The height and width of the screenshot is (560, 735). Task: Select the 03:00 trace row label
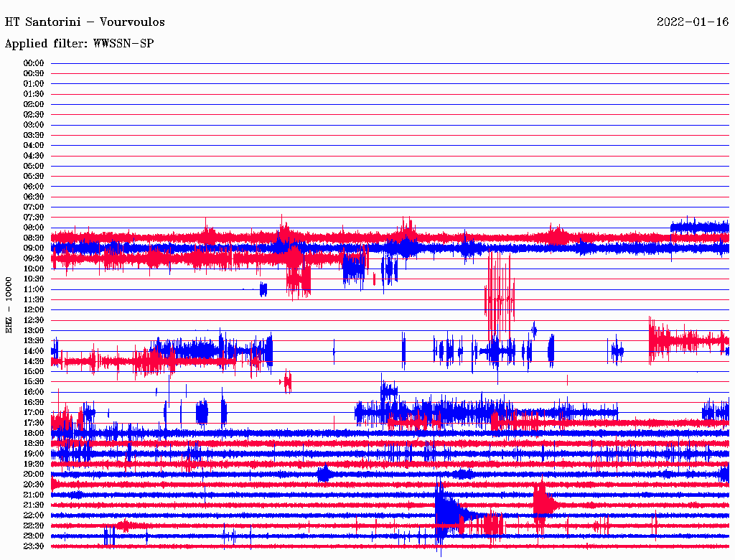point(34,125)
